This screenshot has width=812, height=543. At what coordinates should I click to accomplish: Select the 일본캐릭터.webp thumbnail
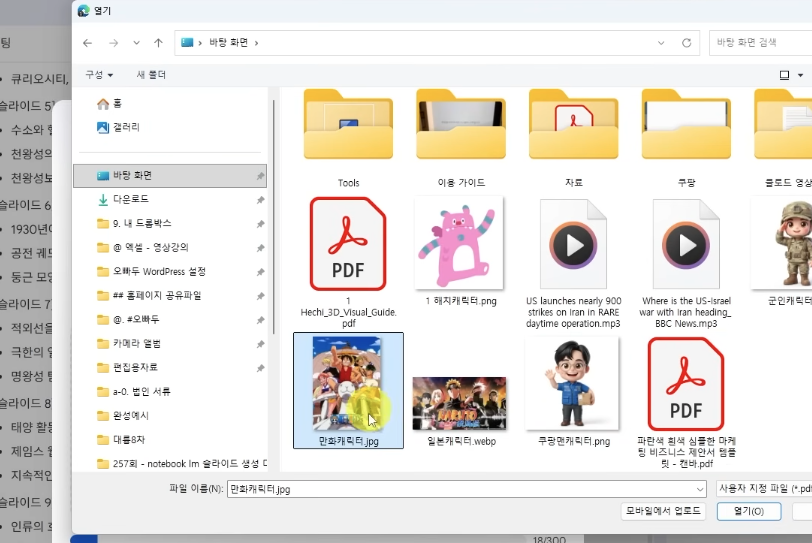[460, 404]
